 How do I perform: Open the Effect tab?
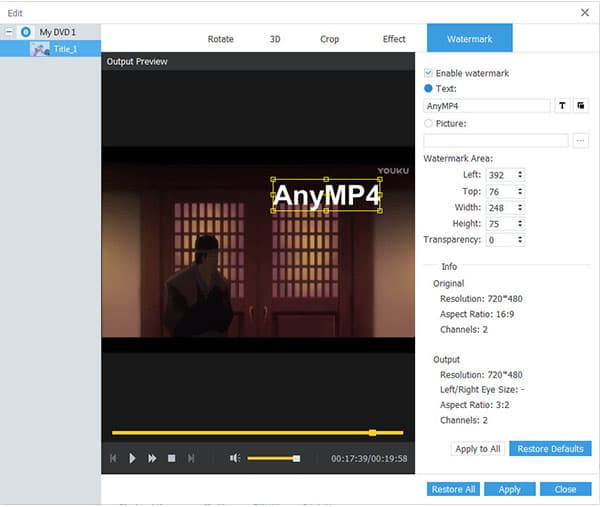(394, 39)
